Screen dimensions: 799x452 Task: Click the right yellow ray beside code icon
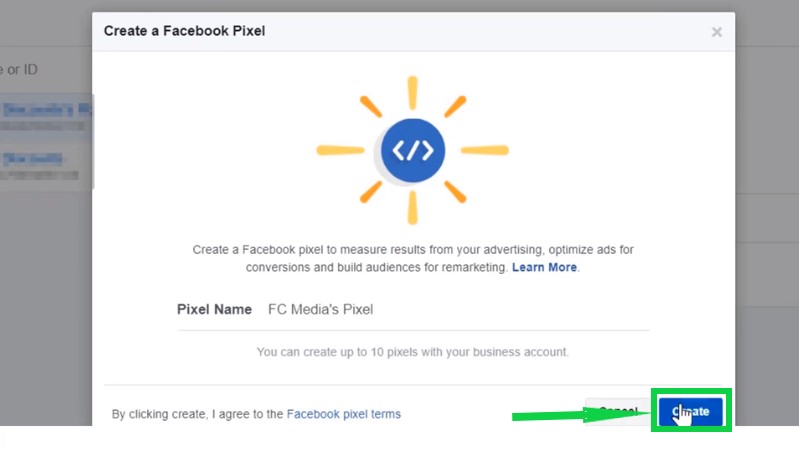(x=485, y=150)
